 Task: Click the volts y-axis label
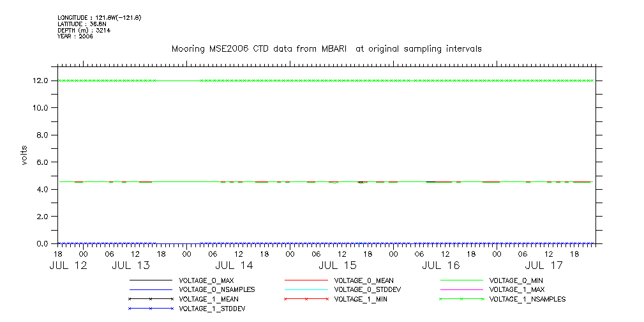click(24, 154)
